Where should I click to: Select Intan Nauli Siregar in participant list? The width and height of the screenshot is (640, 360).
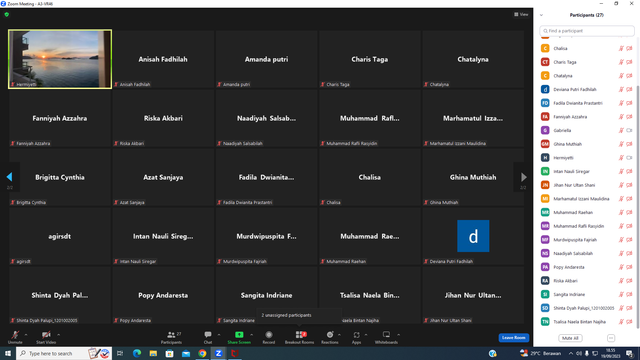[x=587, y=171]
